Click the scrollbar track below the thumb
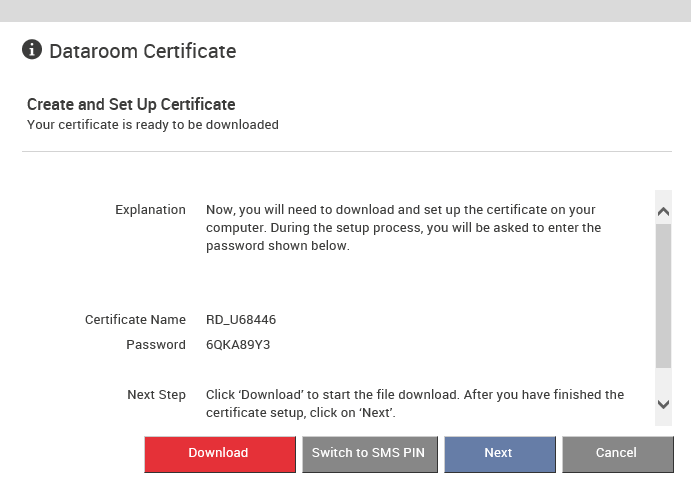691x495 pixels. [663, 382]
